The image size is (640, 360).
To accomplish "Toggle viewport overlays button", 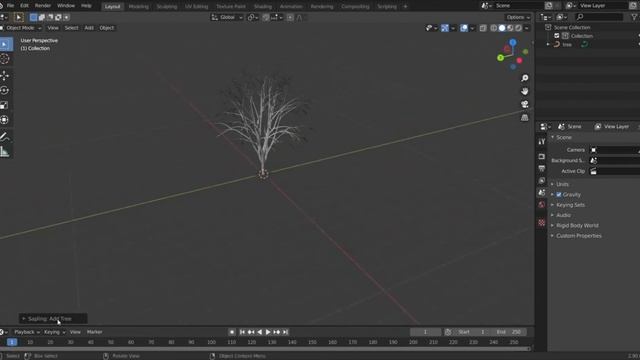I will [x=464, y=28].
